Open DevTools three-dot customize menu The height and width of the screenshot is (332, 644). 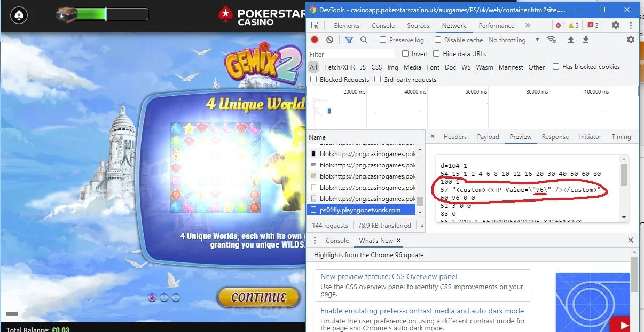point(630,25)
